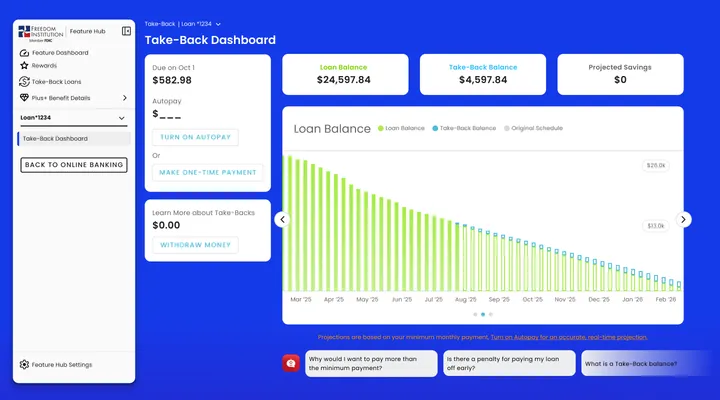The width and height of the screenshot is (720, 400).
Task: Open Feature Dashboard speedometer icon
Action: pyautogui.click(x=24, y=53)
